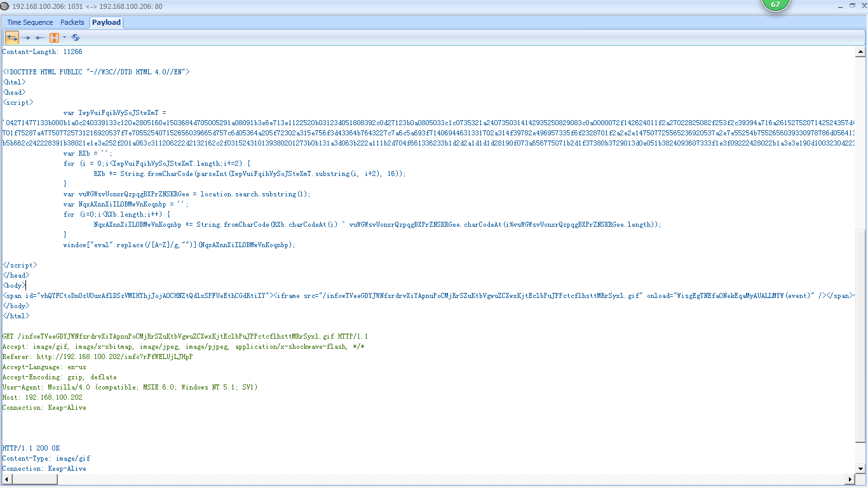Open the Packets tab
This screenshot has width=868, height=488.
pyautogui.click(x=72, y=22)
